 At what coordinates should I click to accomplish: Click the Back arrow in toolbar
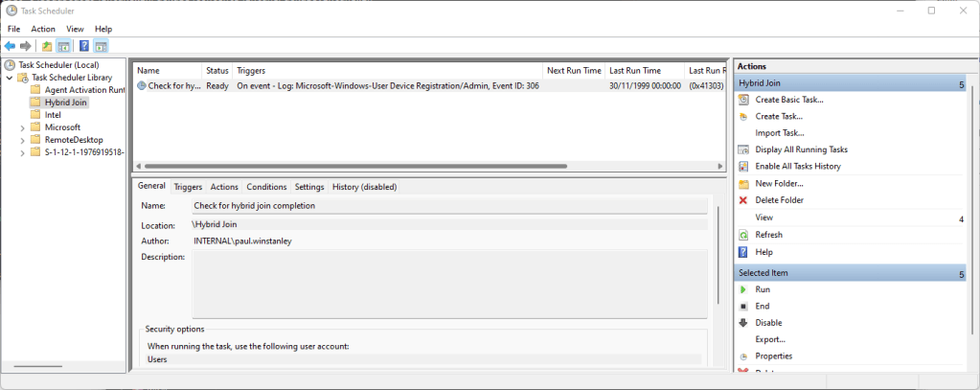pyautogui.click(x=10, y=46)
